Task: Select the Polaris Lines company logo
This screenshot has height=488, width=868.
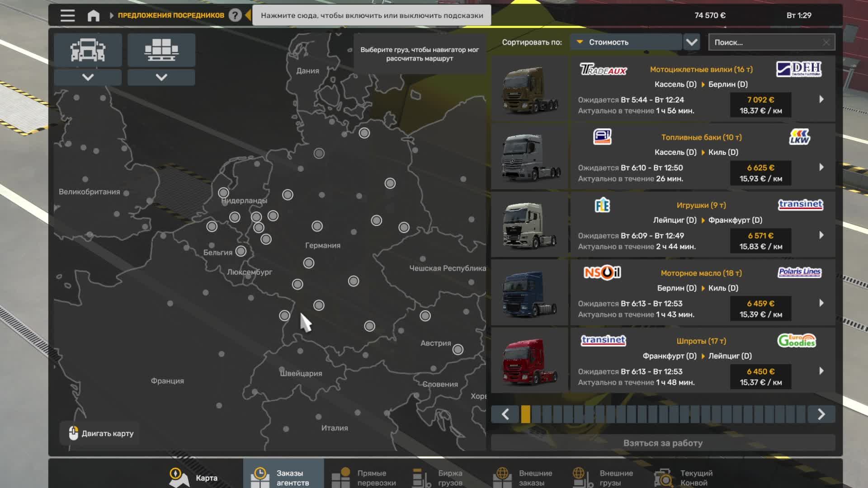Action: click(799, 272)
